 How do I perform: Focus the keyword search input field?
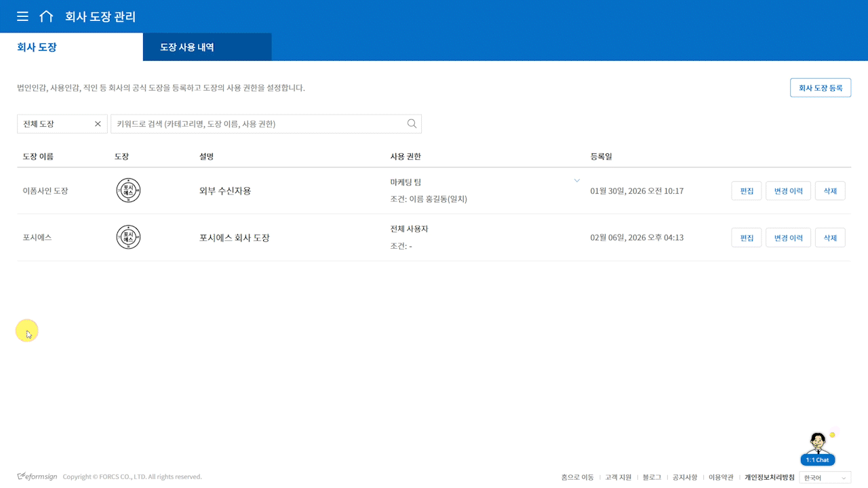(258, 124)
